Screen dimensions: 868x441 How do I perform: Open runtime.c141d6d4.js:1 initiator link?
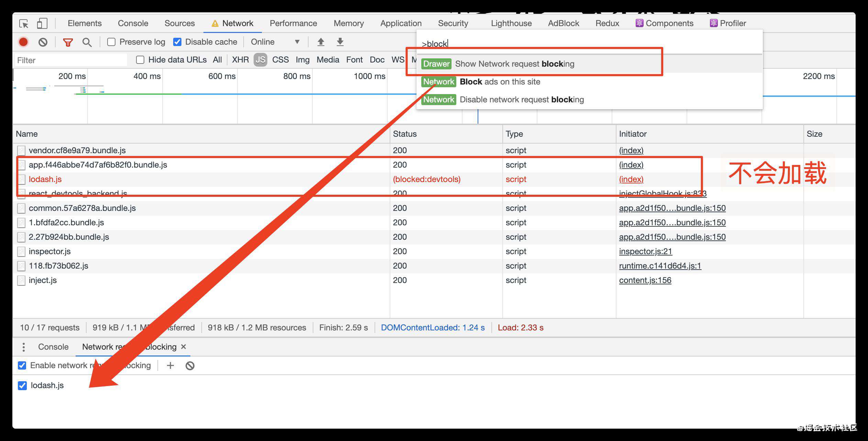660,266
